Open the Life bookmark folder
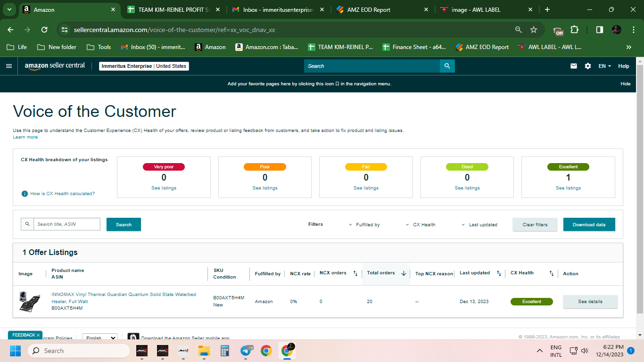This screenshot has height=362, width=644. point(17,47)
